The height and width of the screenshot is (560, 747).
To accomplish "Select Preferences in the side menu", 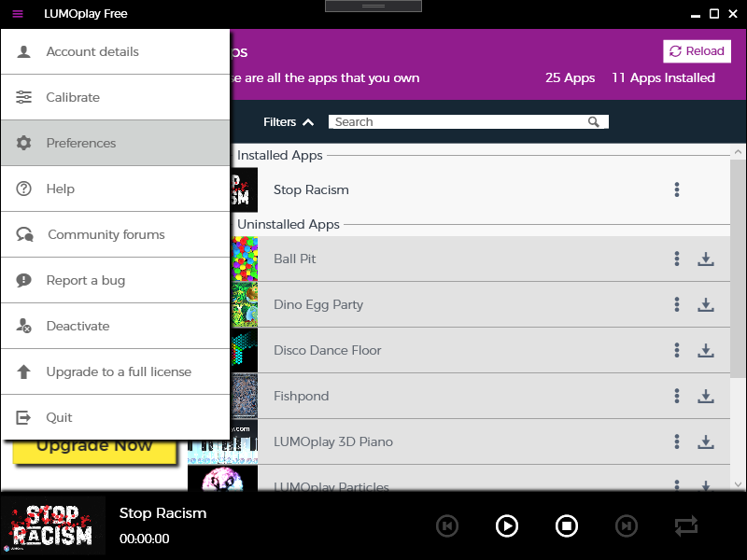I will [x=115, y=143].
